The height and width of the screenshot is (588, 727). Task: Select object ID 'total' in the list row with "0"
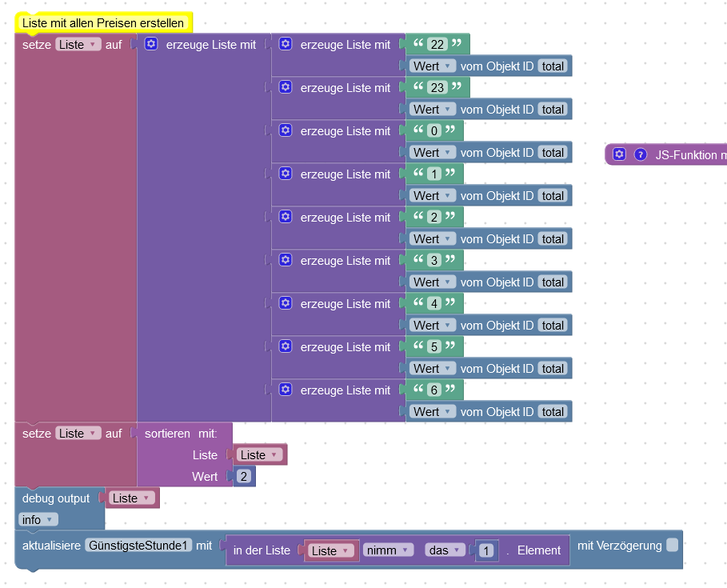pos(553,153)
